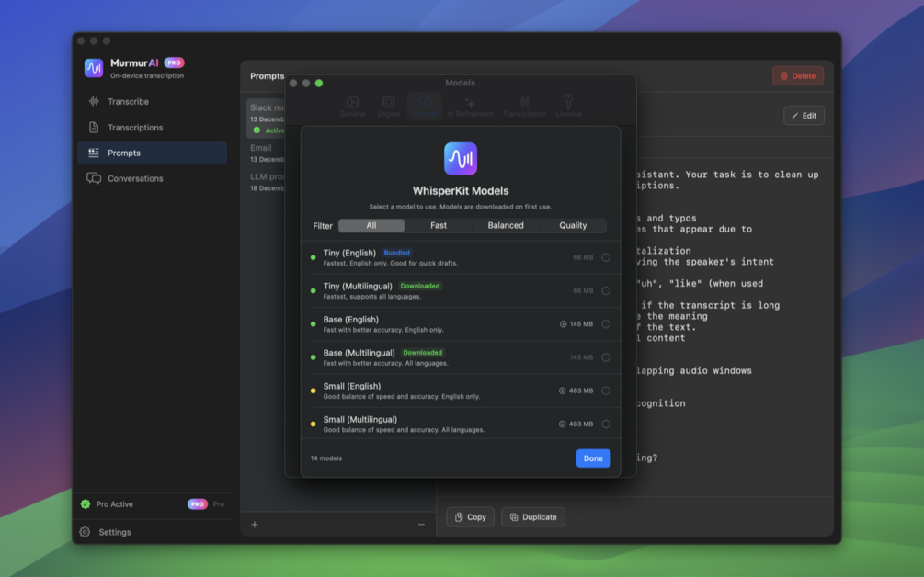
Task: Open Settings via the gear icon
Action: 85,532
